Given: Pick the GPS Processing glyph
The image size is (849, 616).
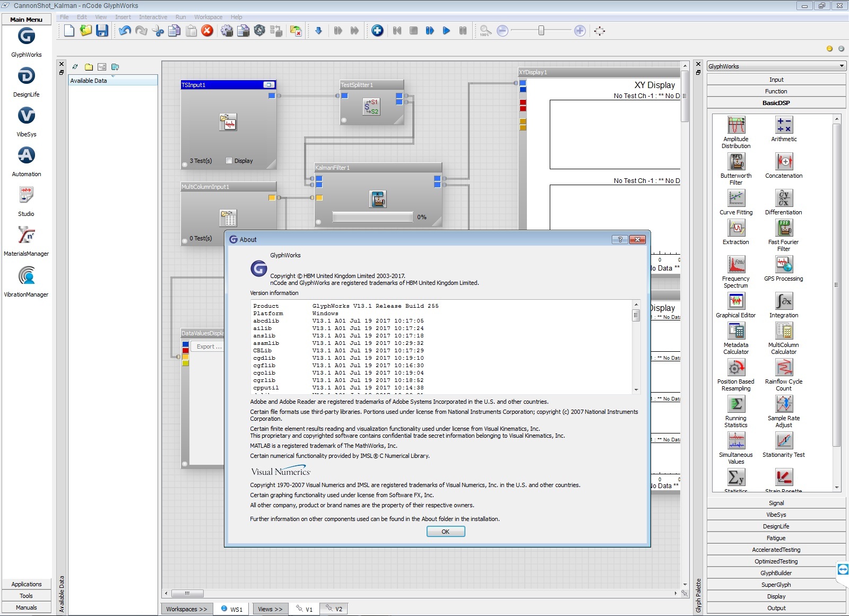Looking at the screenshot, I should coord(784,264).
